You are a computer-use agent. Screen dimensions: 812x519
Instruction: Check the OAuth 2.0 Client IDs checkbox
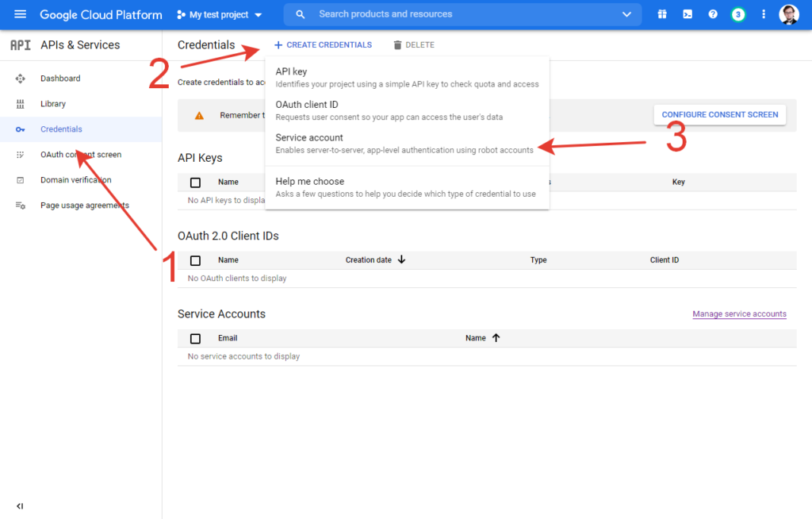pos(196,260)
